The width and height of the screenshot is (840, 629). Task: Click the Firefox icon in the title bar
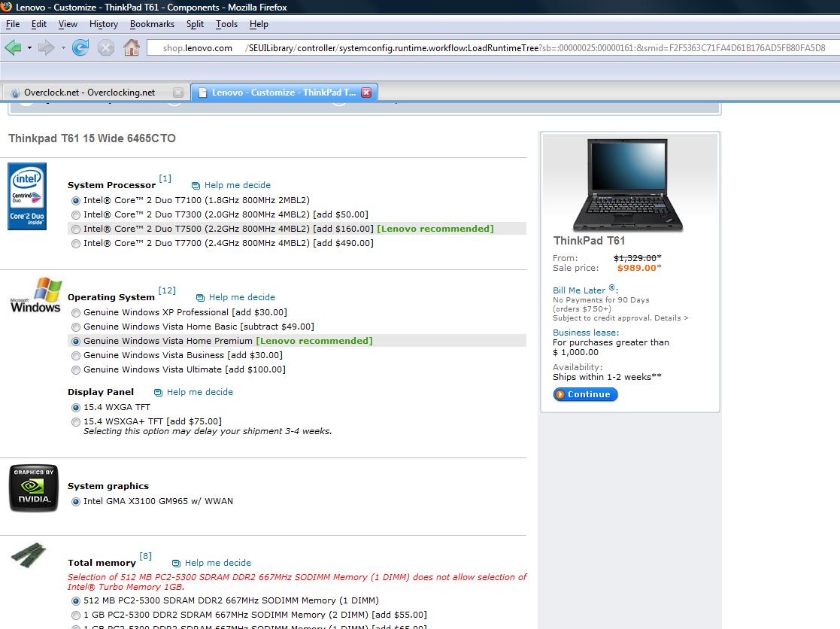pos(7,7)
